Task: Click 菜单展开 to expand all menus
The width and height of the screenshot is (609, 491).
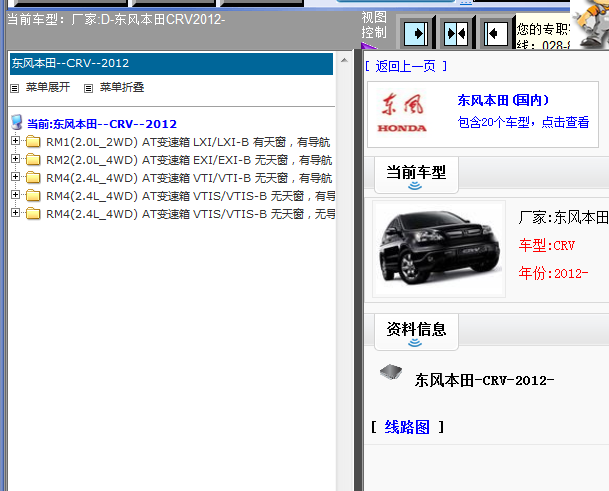Action: (48, 87)
